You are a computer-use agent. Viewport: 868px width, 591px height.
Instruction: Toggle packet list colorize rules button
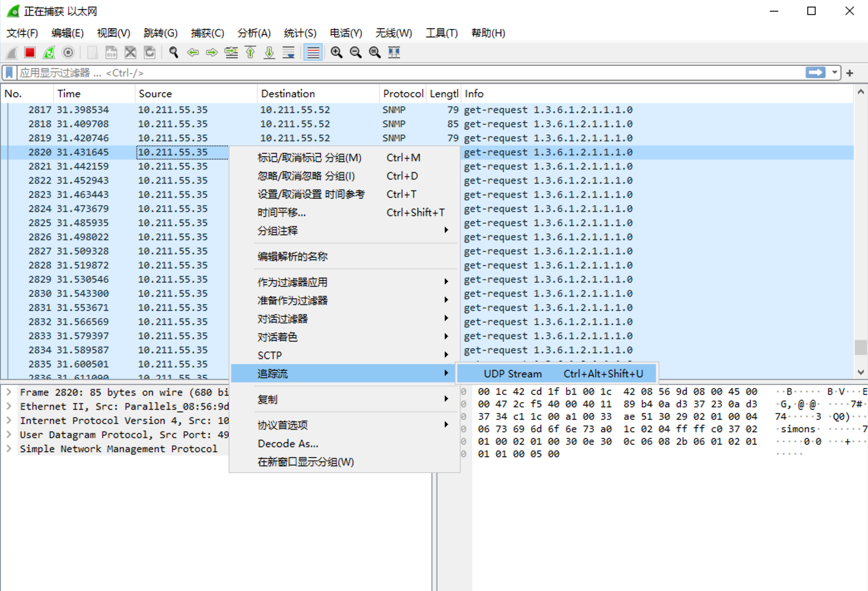(313, 52)
